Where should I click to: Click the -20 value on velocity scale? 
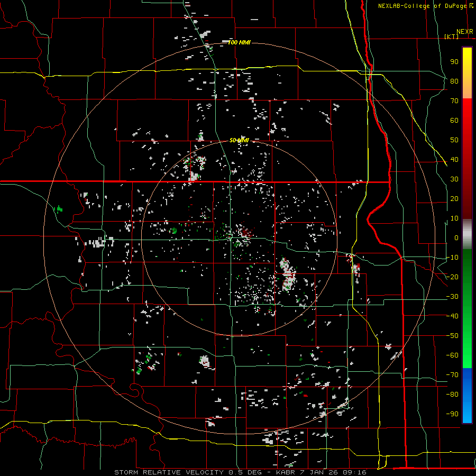tap(452, 277)
